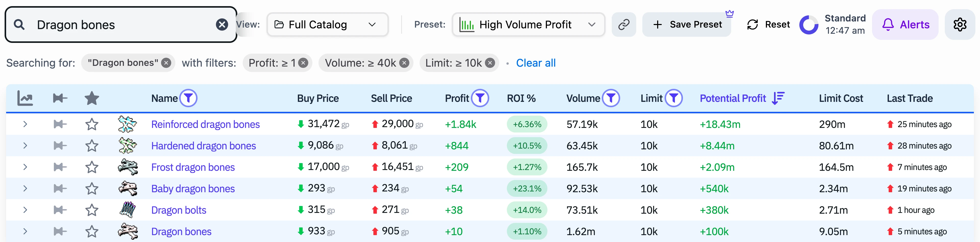
Task: Sort by the Buy Price column header
Action: (x=318, y=99)
